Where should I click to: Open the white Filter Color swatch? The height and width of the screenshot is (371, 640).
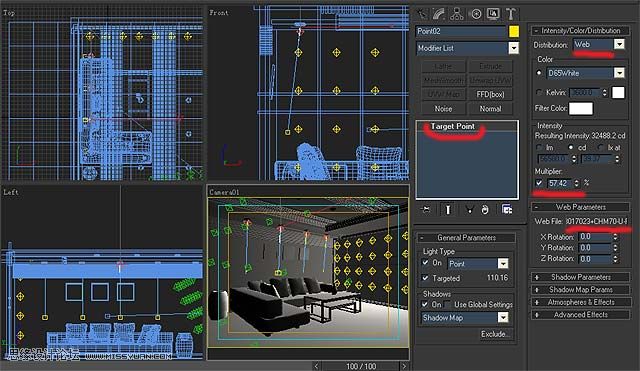click(580, 109)
